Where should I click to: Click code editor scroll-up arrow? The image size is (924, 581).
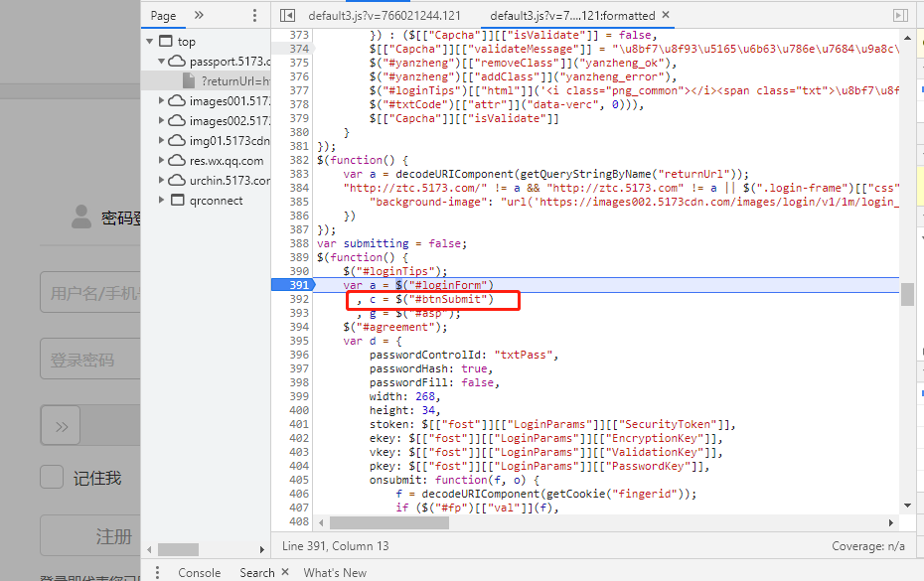tap(907, 38)
